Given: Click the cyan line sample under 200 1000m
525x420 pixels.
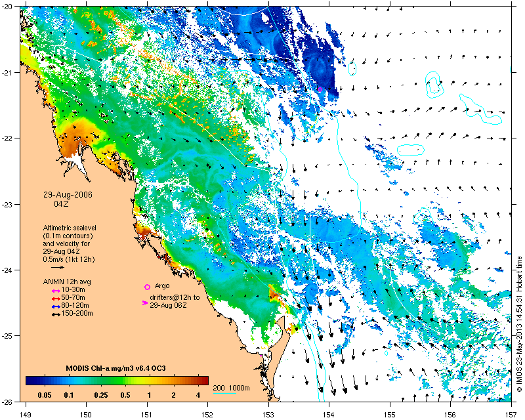Looking at the screenshot, I should pyautogui.click(x=224, y=393).
